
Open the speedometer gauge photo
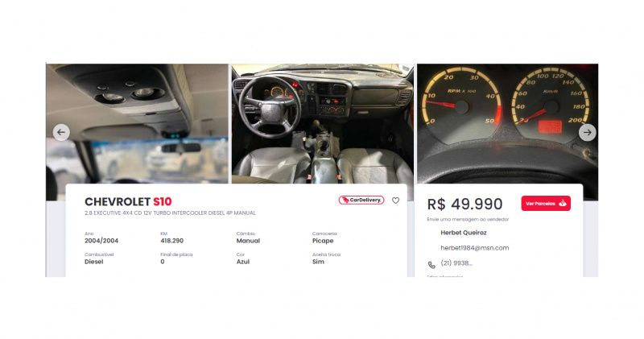coord(508,123)
